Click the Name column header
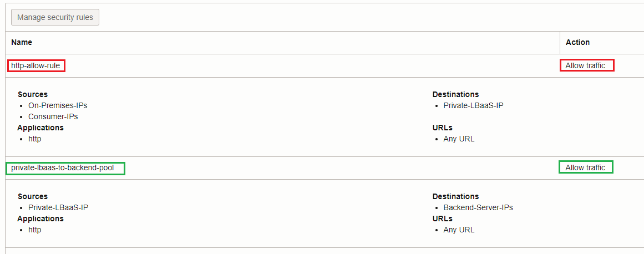This screenshot has width=644, height=254. 22,42
